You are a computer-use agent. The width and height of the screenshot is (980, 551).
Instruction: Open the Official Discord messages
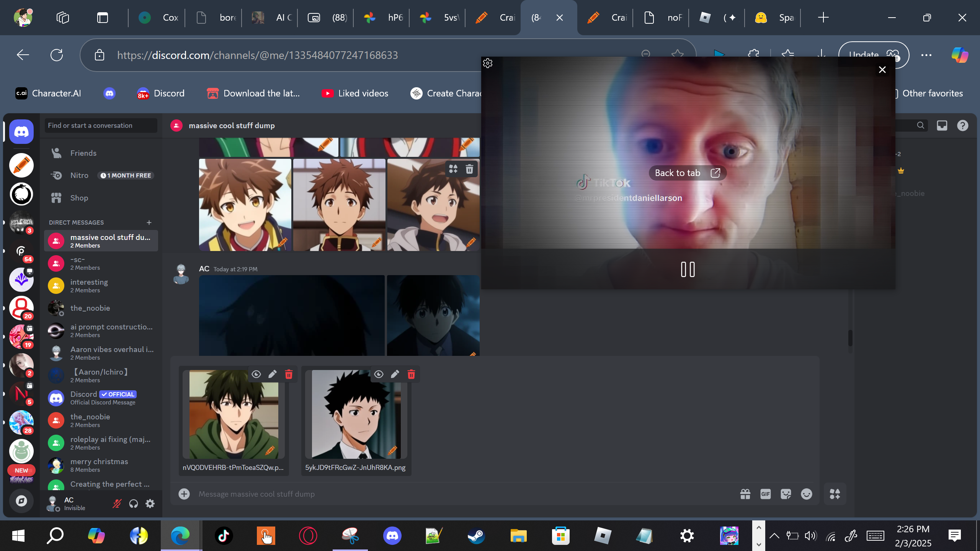click(x=101, y=398)
